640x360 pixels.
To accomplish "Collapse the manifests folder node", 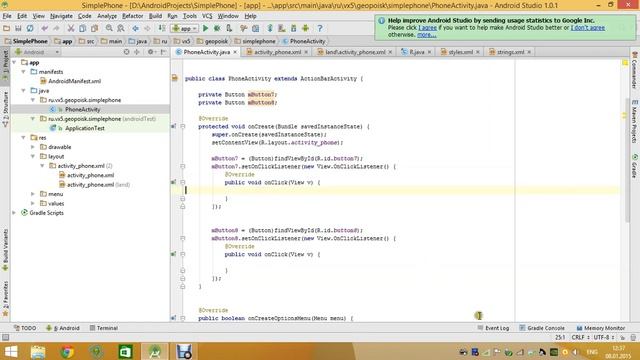I will 24,72.
